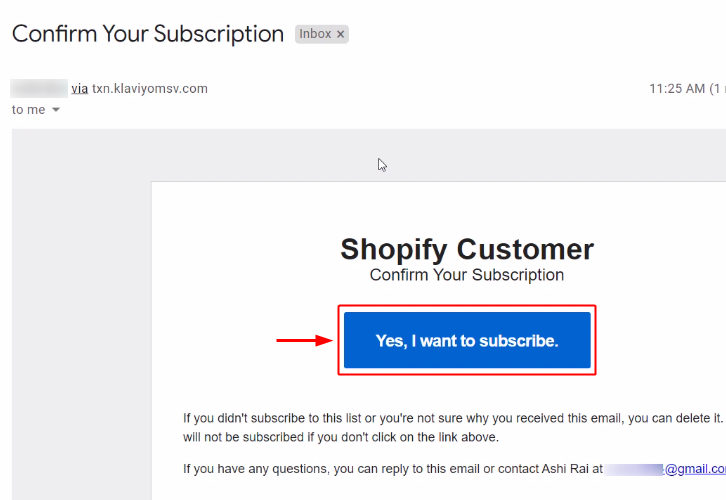Click the Inbox label chip text
Image resolution: width=726 pixels, height=500 pixels.
tap(315, 34)
